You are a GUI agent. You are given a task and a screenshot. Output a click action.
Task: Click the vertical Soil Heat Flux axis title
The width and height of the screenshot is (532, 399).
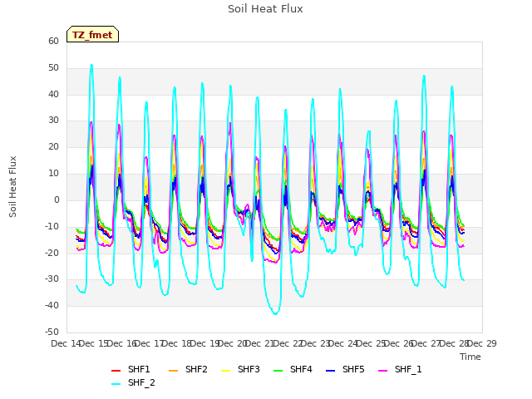[x=12, y=186]
